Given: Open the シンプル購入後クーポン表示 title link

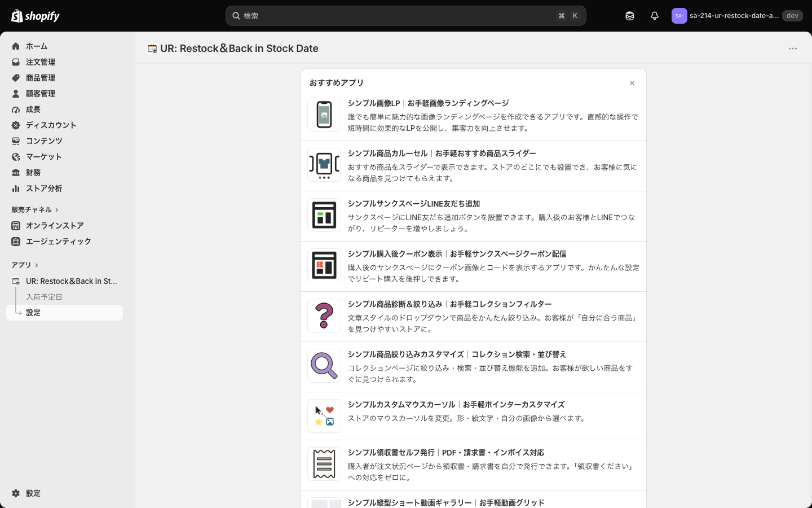Looking at the screenshot, I should (457, 254).
